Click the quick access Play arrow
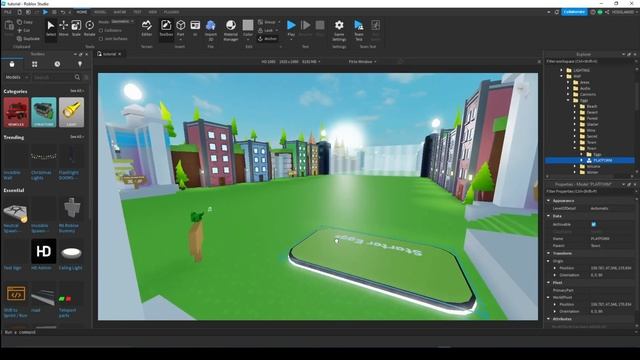 point(45,12)
